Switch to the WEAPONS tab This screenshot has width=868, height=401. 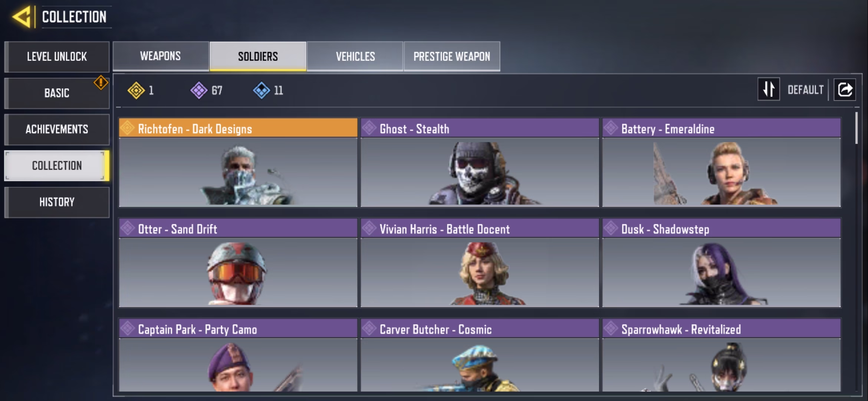click(161, 56)
